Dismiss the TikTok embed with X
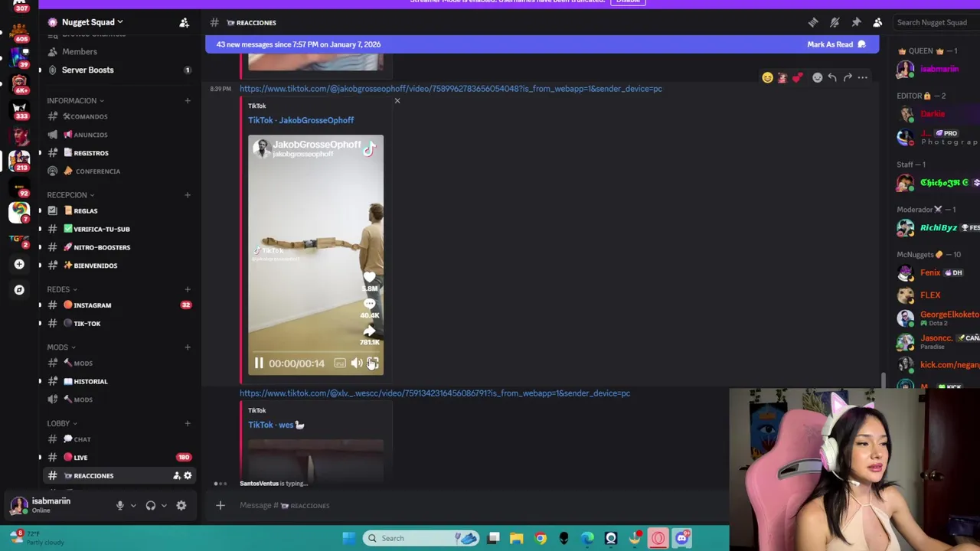The height and width of the screenshot is (551, 980). 397,101
